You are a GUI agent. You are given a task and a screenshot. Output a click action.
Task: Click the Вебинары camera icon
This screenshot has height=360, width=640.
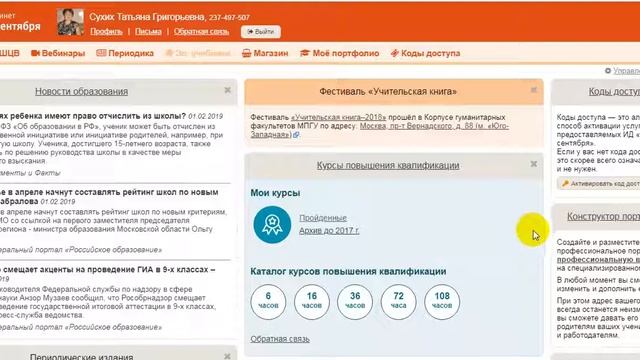tap(36, 53)
